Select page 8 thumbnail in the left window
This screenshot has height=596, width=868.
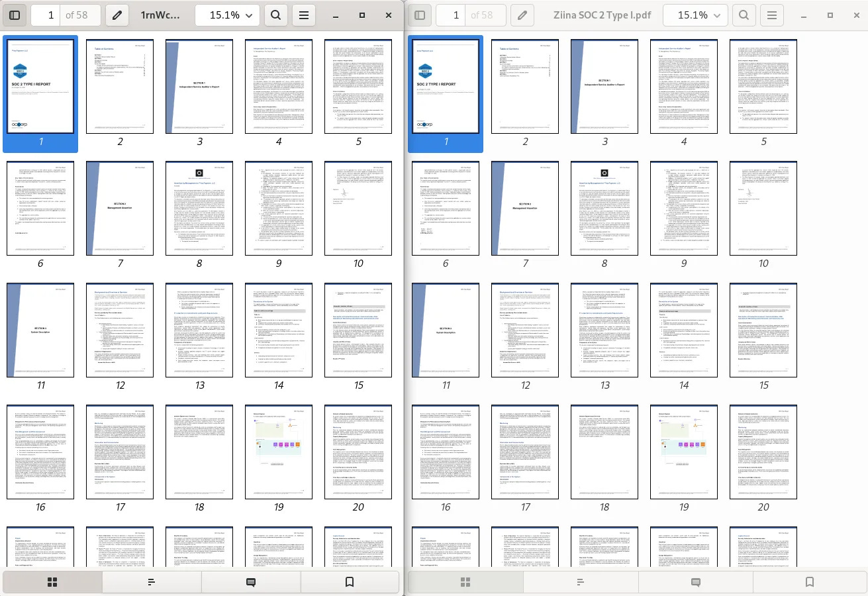(199, 209)
